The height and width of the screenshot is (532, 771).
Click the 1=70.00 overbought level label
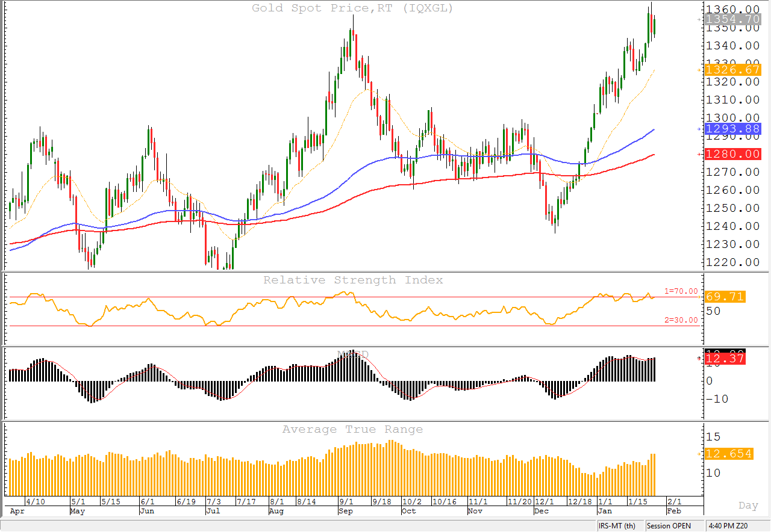click(x=681, y=291)
